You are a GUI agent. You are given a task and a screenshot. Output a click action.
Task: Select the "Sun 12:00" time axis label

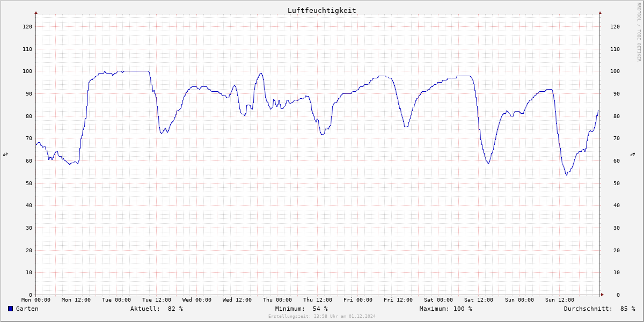pos(559,300)
